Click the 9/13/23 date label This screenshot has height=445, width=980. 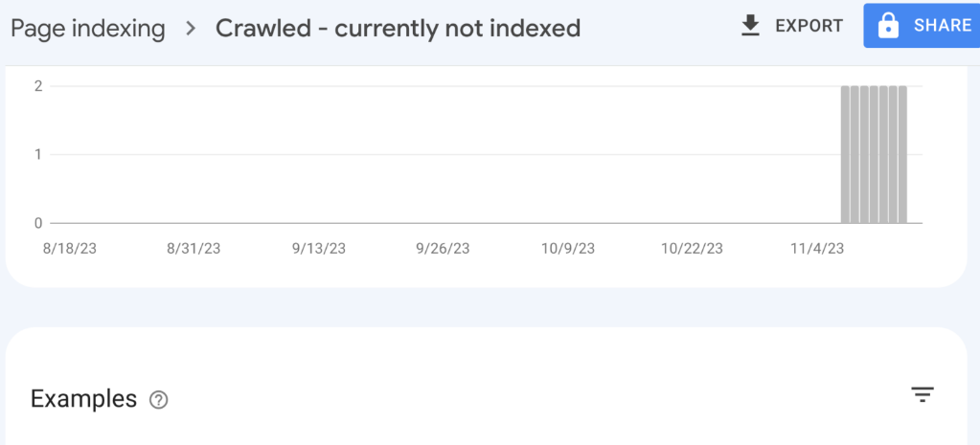click(x=318, y=249)
